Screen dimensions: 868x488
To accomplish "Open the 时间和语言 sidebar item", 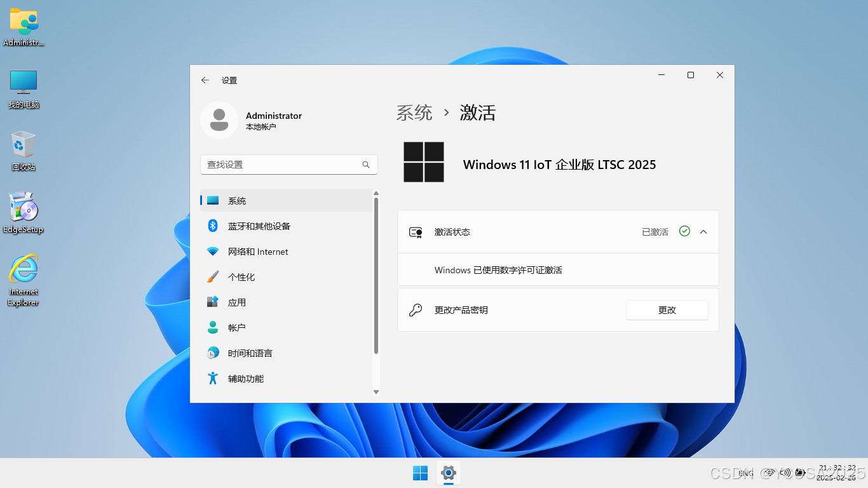I will point(286,353).
